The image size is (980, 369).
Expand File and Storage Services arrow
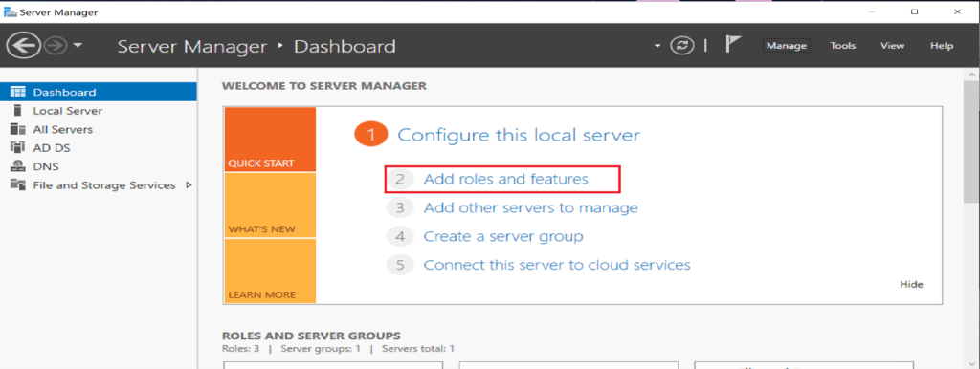[189, 185]
